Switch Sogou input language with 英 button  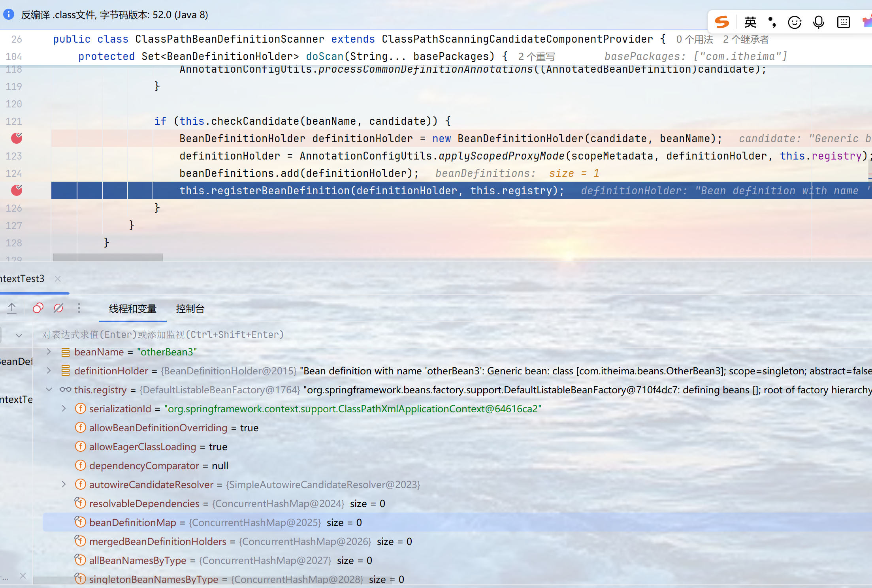(750, 23)
